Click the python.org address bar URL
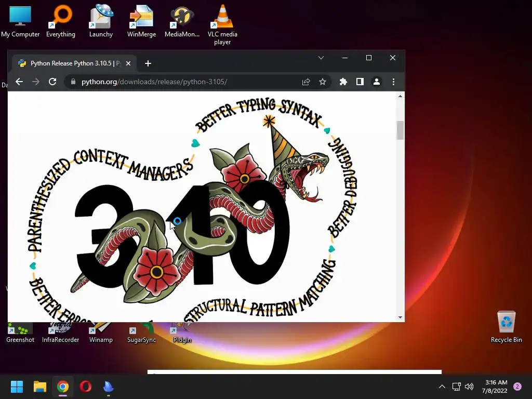The height and width of the screenshot is (399, 532). tap(154, 82)
